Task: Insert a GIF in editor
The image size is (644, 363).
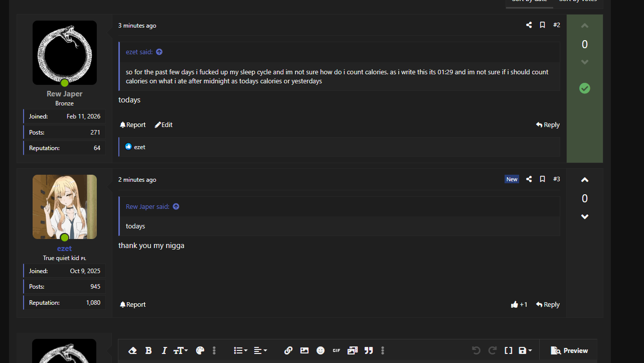Action: [337, 350]
